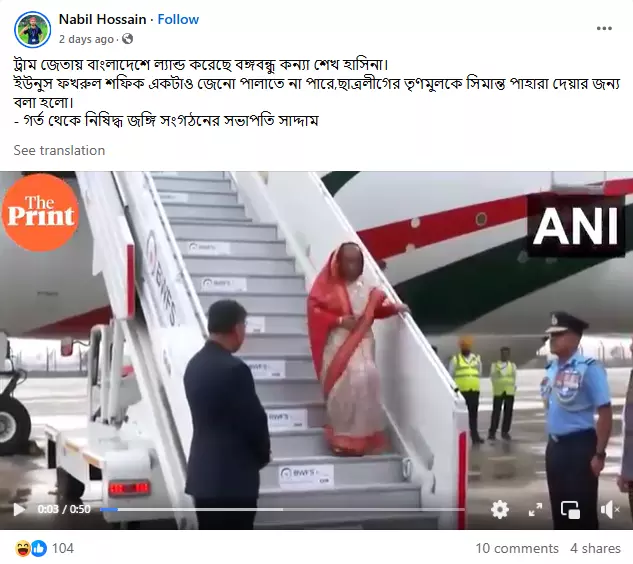Show post translation
The image size is (633, 564).
tap(59, 150)
